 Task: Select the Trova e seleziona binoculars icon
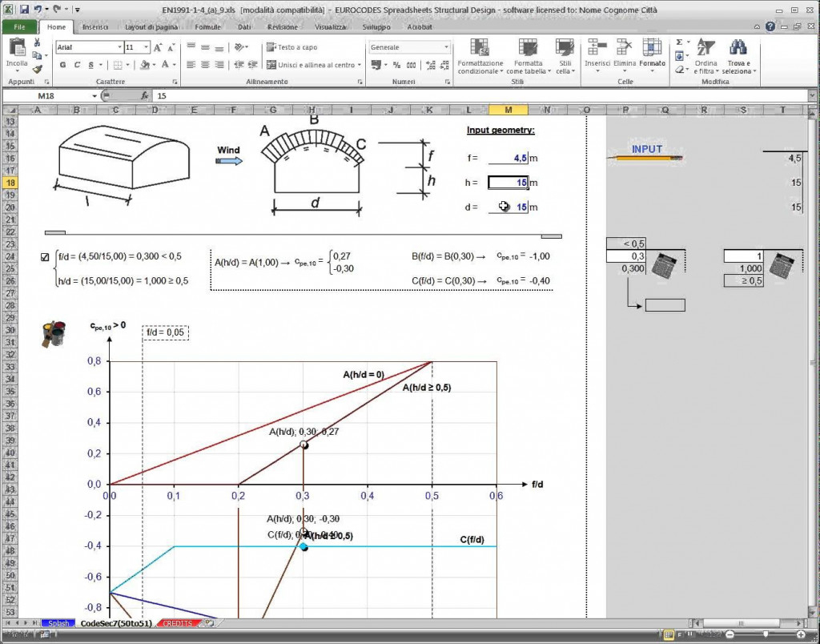coord(738,46)
